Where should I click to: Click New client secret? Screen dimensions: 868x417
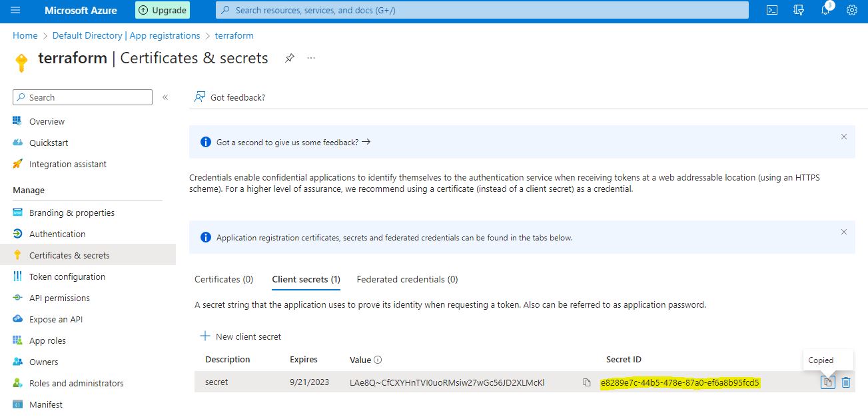[x=241, y=336]
